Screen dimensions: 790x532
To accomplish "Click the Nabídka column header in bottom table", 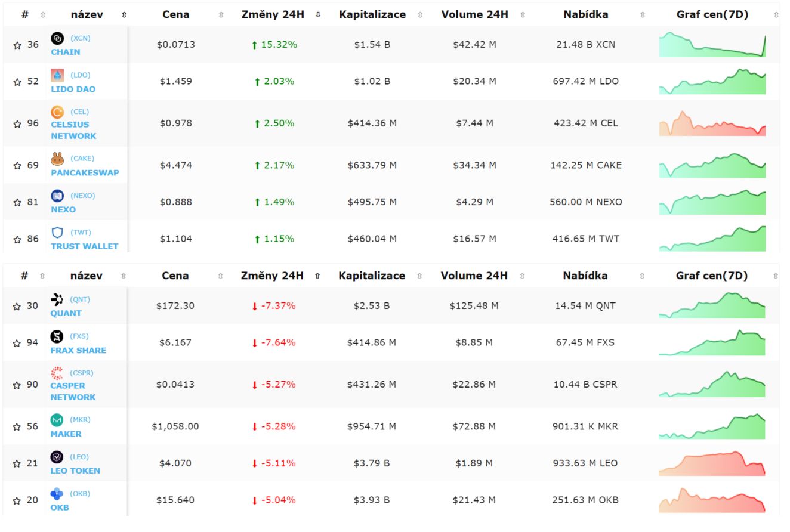I will tap(585, 276).
